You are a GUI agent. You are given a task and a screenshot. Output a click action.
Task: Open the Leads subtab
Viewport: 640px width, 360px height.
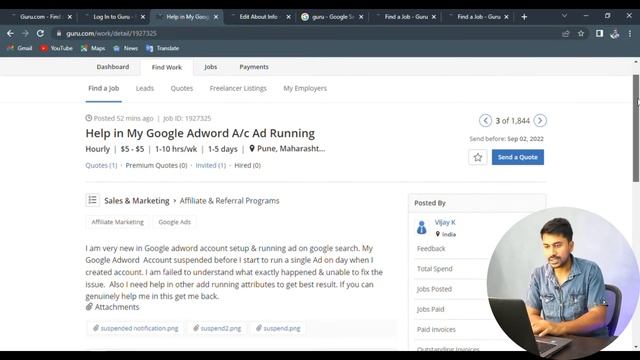tap(145, 88)
